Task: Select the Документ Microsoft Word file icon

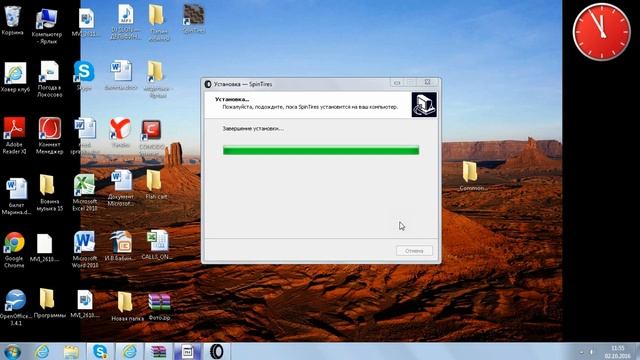Action: [120, 188]
